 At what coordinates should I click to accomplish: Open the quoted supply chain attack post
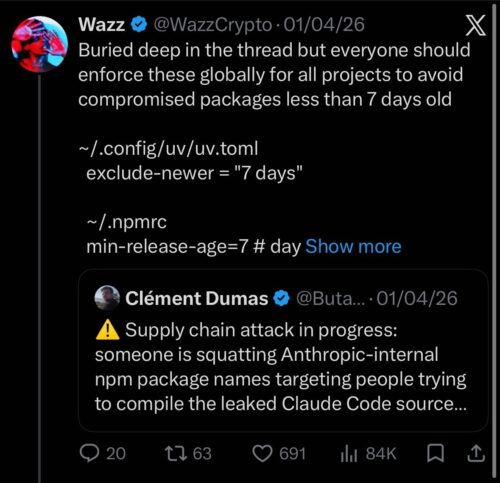(x=283, y=350)
